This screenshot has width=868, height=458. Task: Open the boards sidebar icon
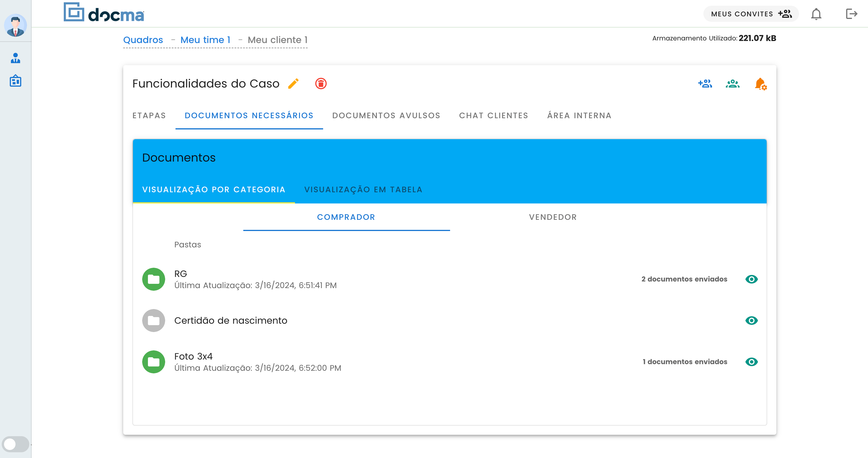click(x=16, y=81)
